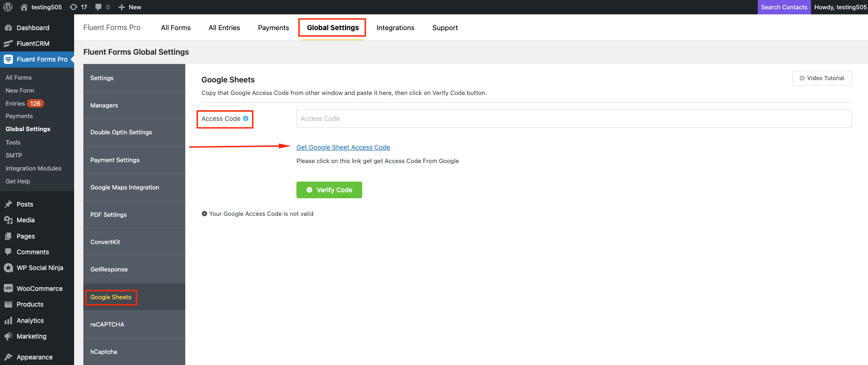Open Managers in the settings sidebar
The width and height of the screenshot is (868, 365).
tap(134, 105)
